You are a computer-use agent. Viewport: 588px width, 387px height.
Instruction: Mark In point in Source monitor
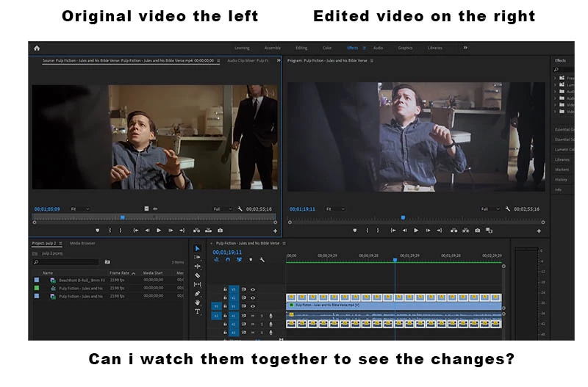110,231
